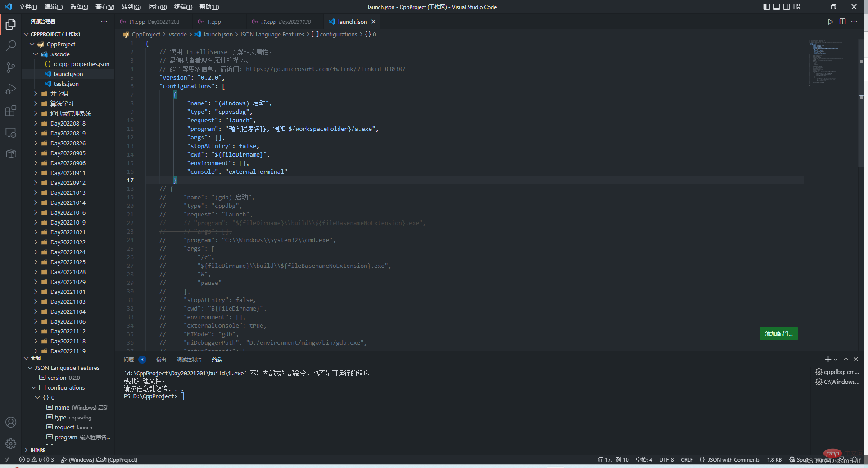This screenshot has height=468, width=868.
Task: Open the Manage settings gear
Action: pos(11,444)
